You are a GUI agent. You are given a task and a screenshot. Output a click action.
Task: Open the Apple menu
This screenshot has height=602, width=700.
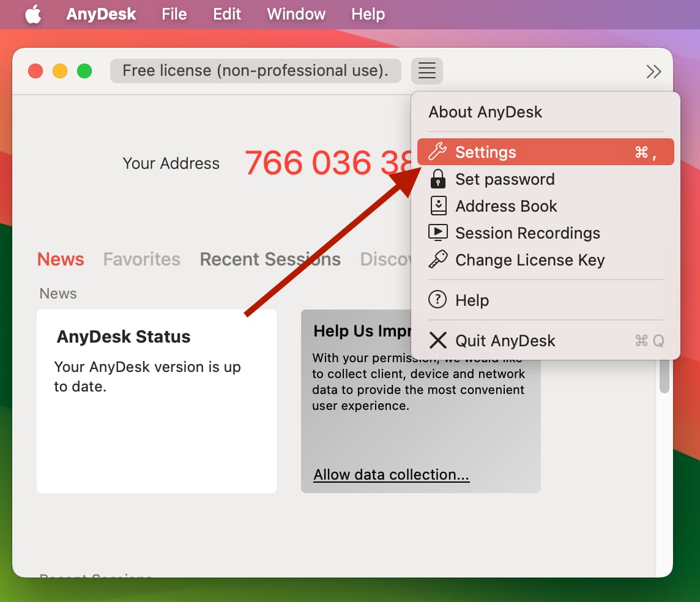(34, 14)
